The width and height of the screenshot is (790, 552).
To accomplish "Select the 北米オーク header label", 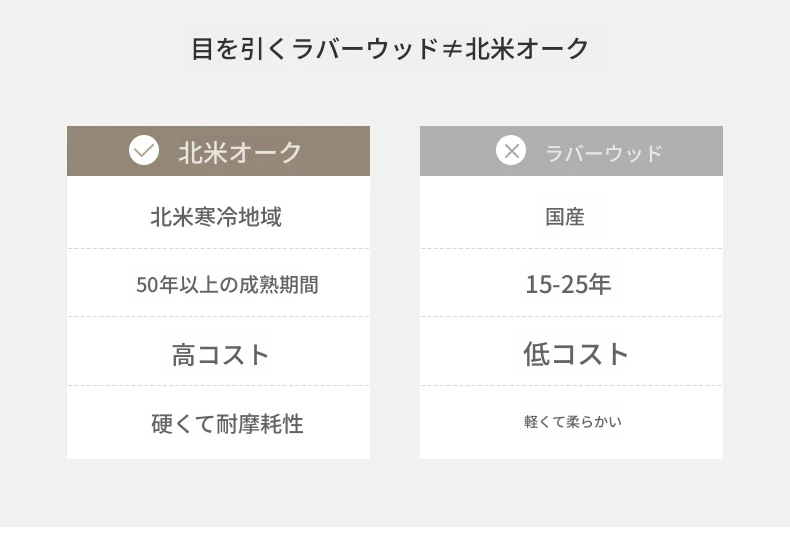I will pos(240,152).
